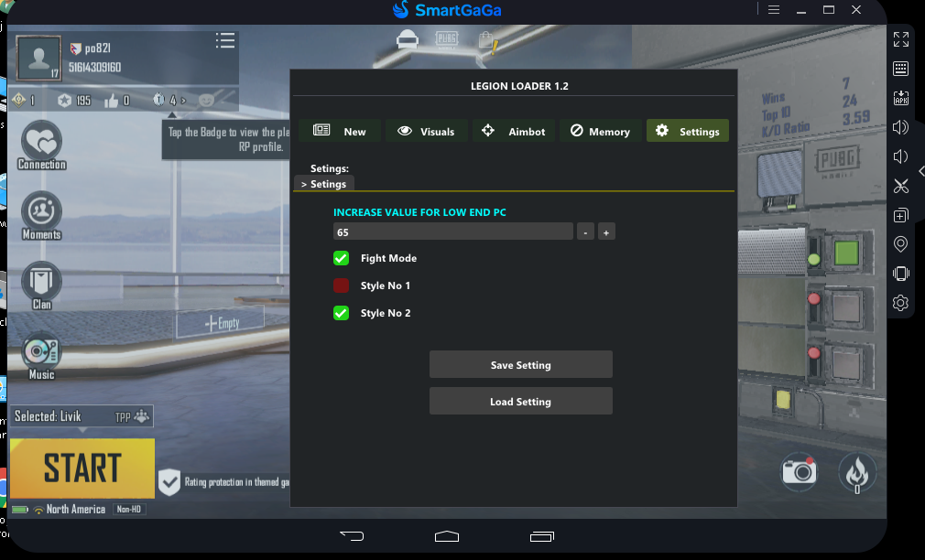Open the location pin icon
The image size is (925, 560).
tap(901, 244)
